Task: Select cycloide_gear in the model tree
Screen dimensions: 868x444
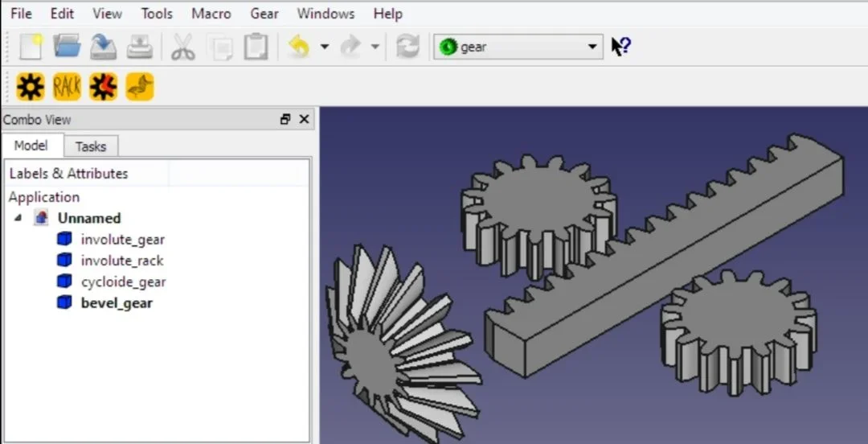Action: 124,282
